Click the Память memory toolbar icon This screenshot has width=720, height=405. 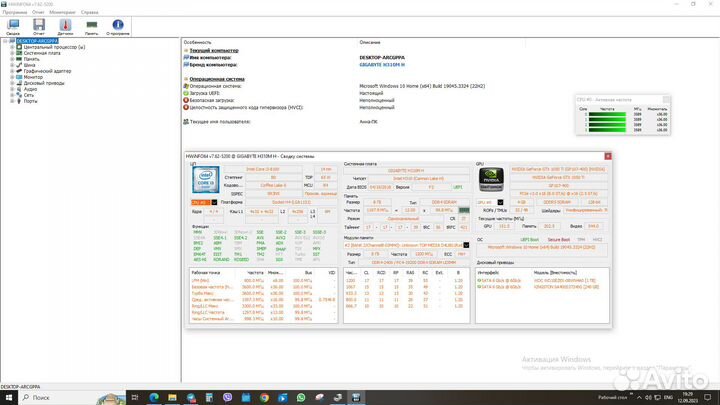(x=92, y=27)
